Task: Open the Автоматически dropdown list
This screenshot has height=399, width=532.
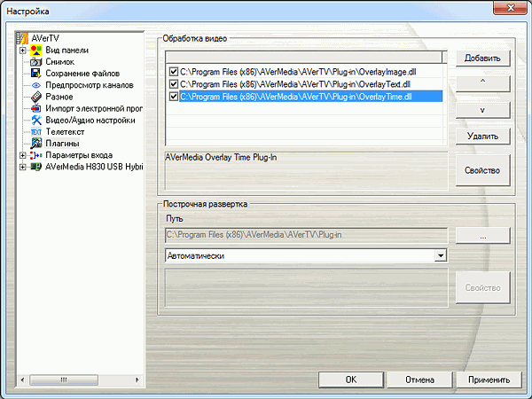Action: pos(440,255)
